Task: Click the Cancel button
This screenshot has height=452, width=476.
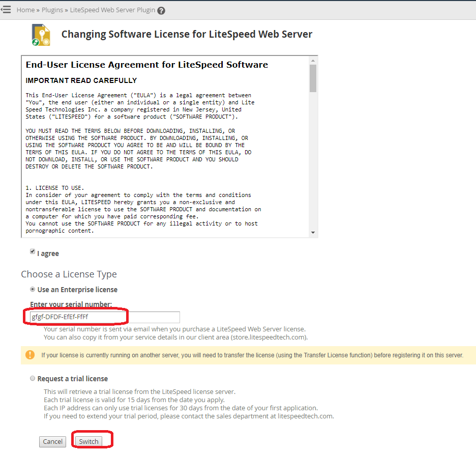Action: (x=52, y=441)
